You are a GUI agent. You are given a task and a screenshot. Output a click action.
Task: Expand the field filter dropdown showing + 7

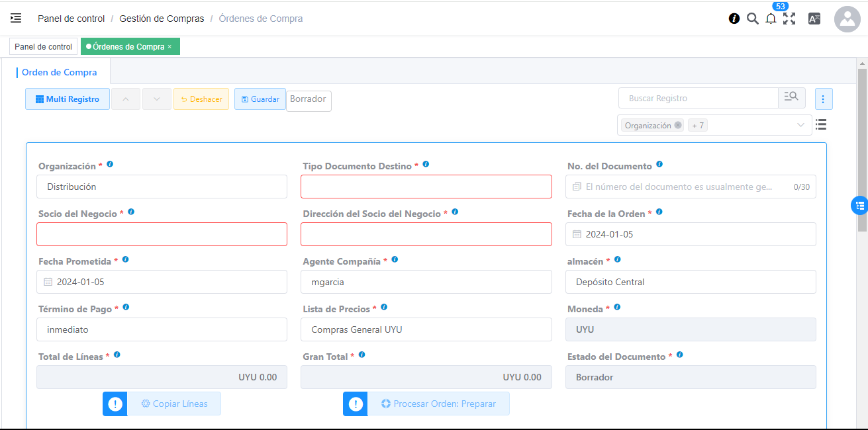point(800,125)
